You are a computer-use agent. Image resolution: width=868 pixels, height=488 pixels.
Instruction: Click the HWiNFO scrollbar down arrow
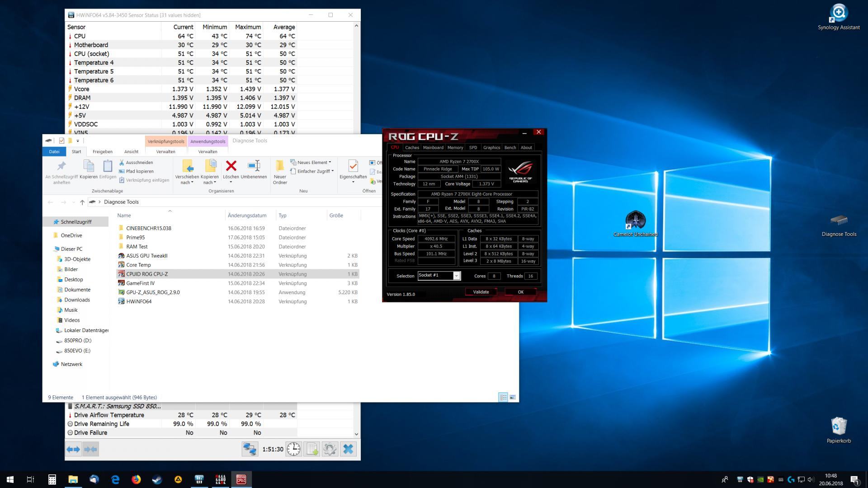tap(356, 434)
